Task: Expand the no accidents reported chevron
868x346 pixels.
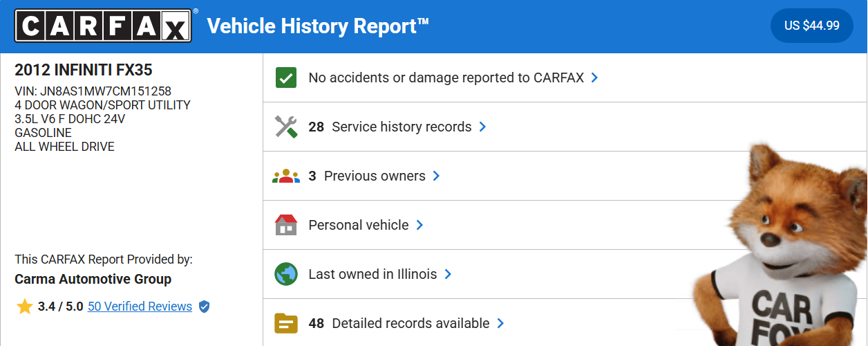Action: point(595,78)
